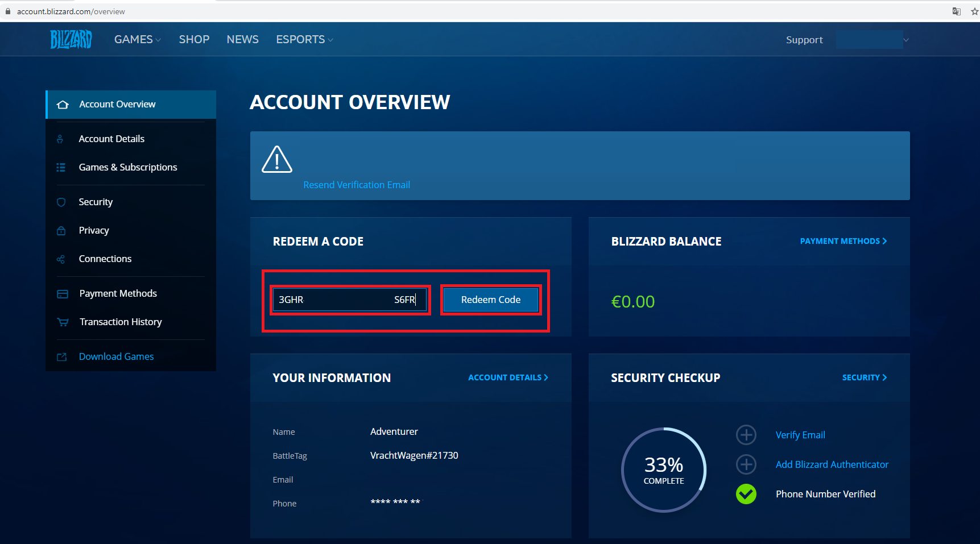Click the Payment Methods card icon

(63, 294)
